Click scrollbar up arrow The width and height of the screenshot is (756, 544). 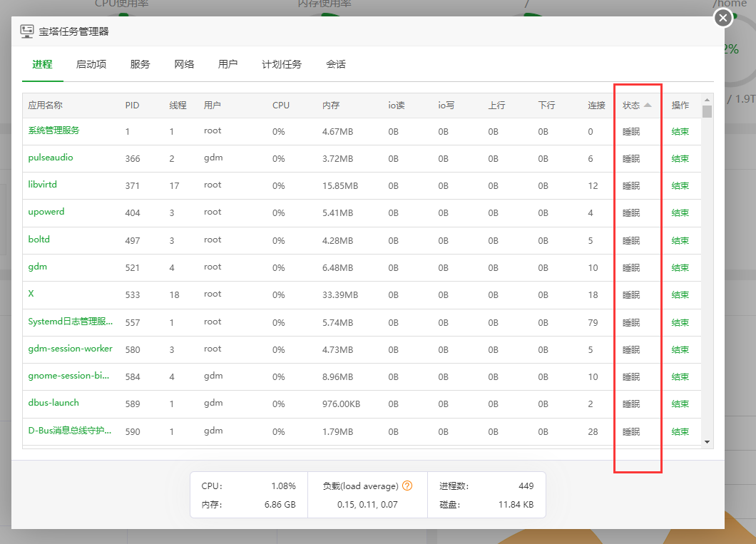(x=707, y=100)
